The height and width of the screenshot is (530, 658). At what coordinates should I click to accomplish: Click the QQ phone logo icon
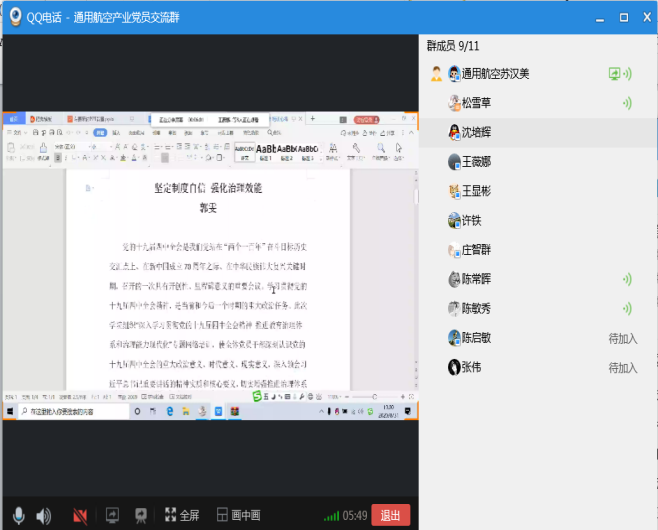[x=17, y=17]
